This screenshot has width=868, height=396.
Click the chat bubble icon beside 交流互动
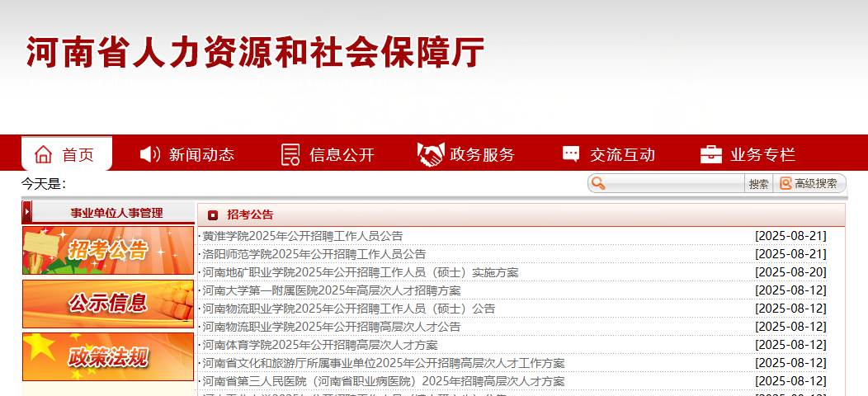(x=571, y=154)
